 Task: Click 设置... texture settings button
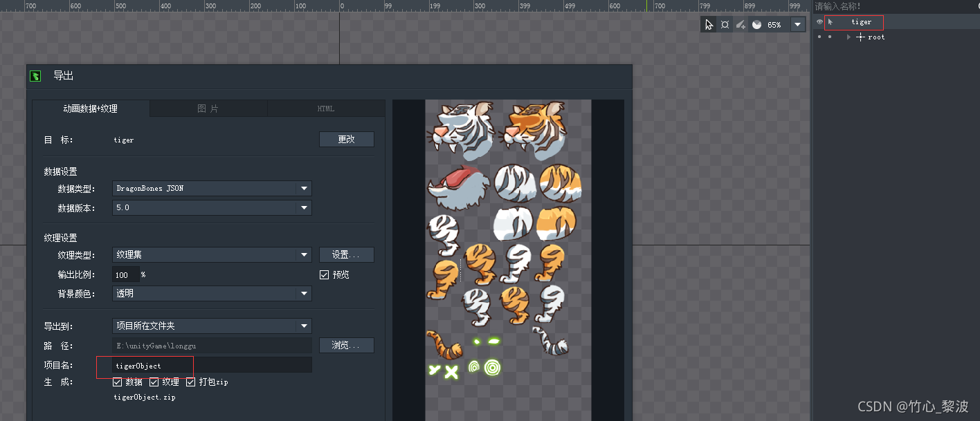tap(347, 254)
